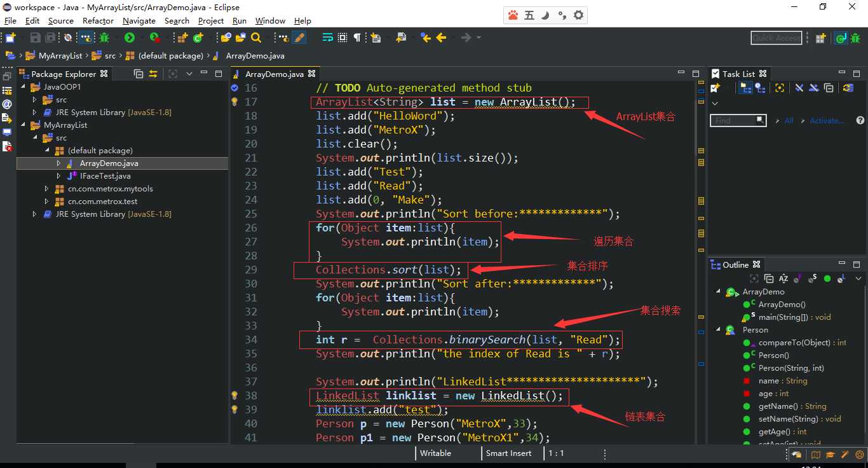Collapse all in Package Explorer
The width and height of the screenshot is (868, 468).
[139, 74]
